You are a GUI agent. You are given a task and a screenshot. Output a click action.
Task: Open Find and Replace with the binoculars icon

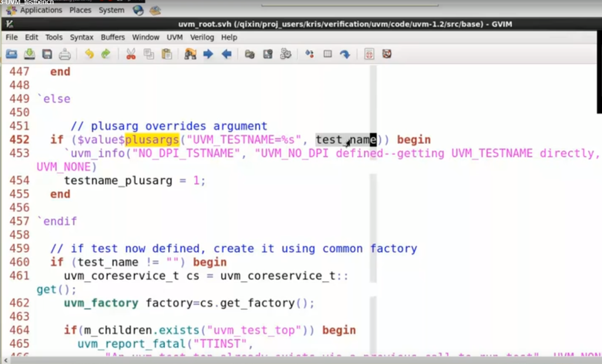(190, 54)
